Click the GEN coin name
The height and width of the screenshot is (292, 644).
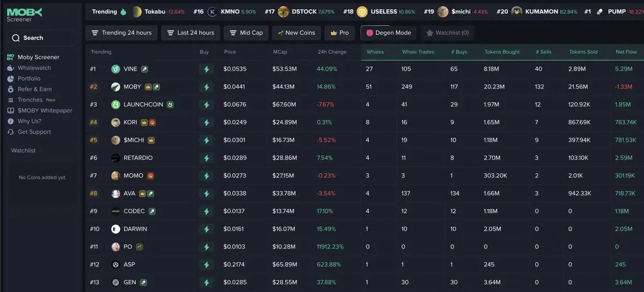tap(130, 282)
